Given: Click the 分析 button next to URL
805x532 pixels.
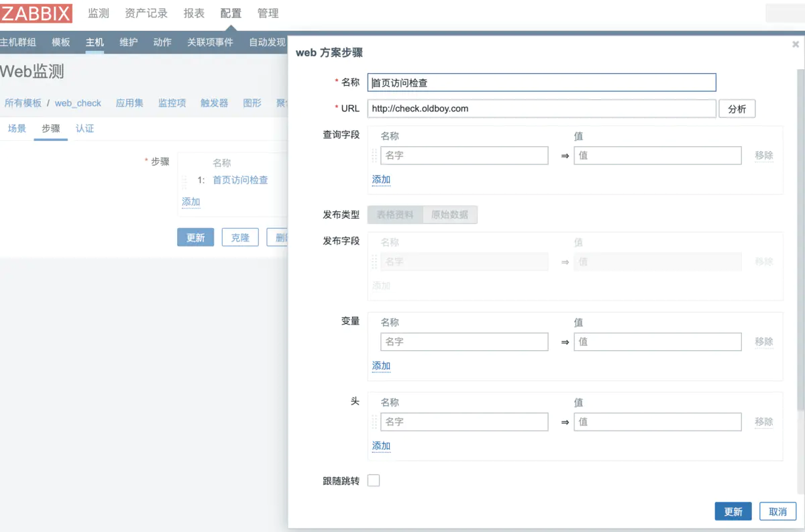Looking at the screenshot, I should click(x=737, y=109).
